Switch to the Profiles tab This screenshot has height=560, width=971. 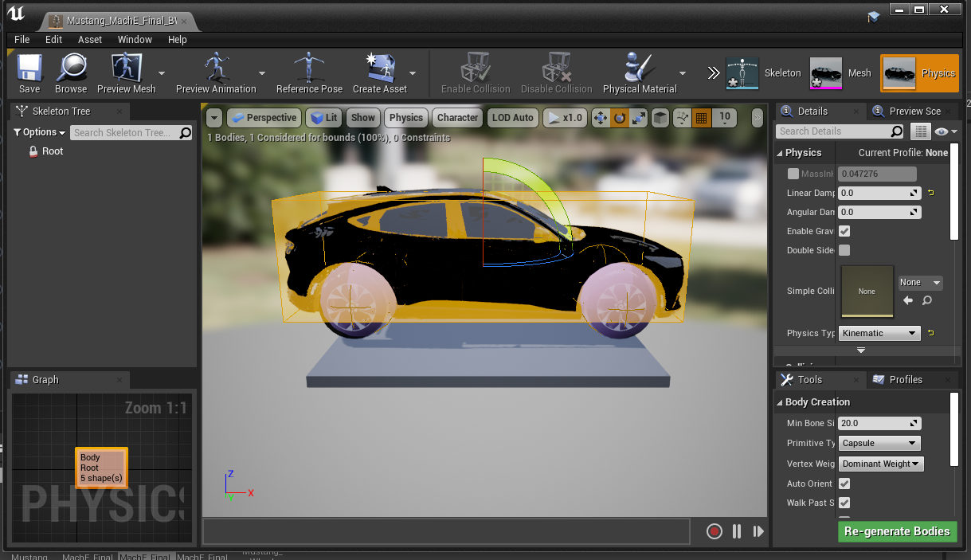coord(906,380)
